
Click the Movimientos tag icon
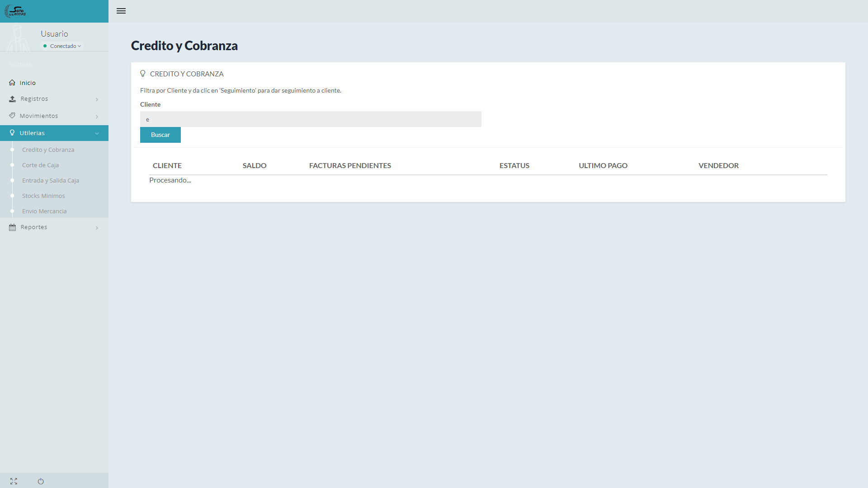point(12,116)
